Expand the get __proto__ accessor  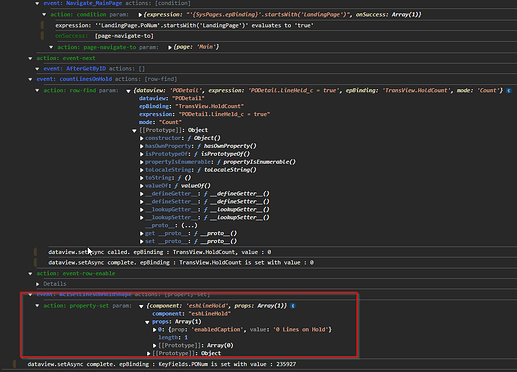coord(142,234)
